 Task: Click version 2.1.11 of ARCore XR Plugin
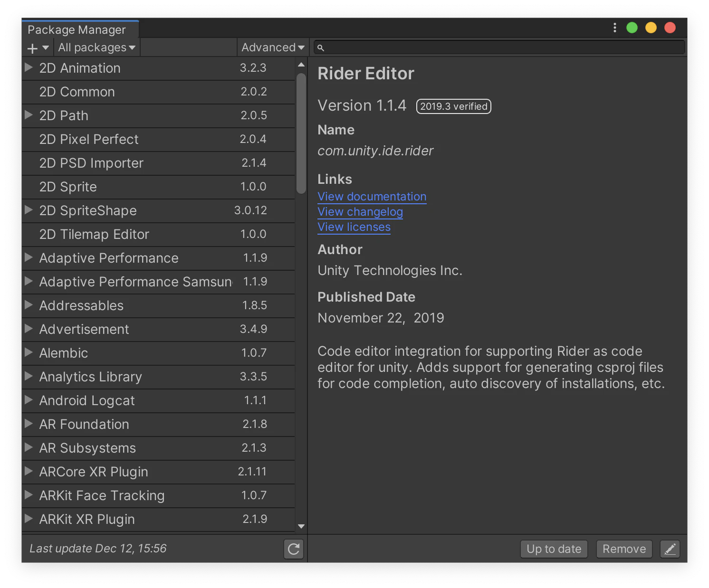tap(252, 472)
